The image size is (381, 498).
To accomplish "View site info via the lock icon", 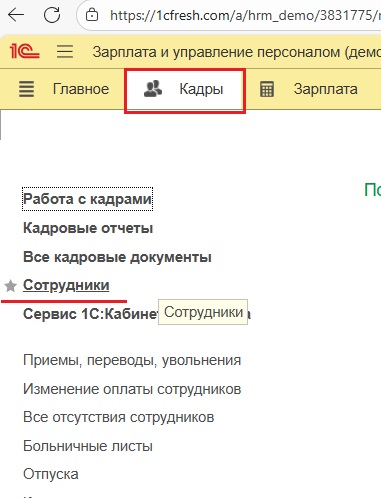I will coord(92,15).
